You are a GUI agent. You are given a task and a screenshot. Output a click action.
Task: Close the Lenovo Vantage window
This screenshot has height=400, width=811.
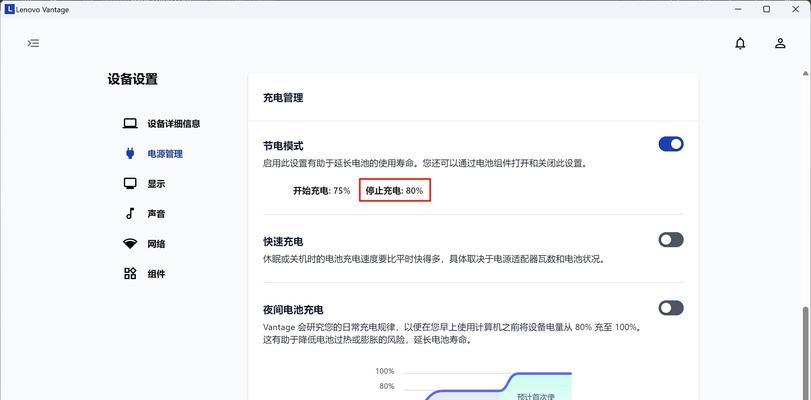click(x=795, y=9)
